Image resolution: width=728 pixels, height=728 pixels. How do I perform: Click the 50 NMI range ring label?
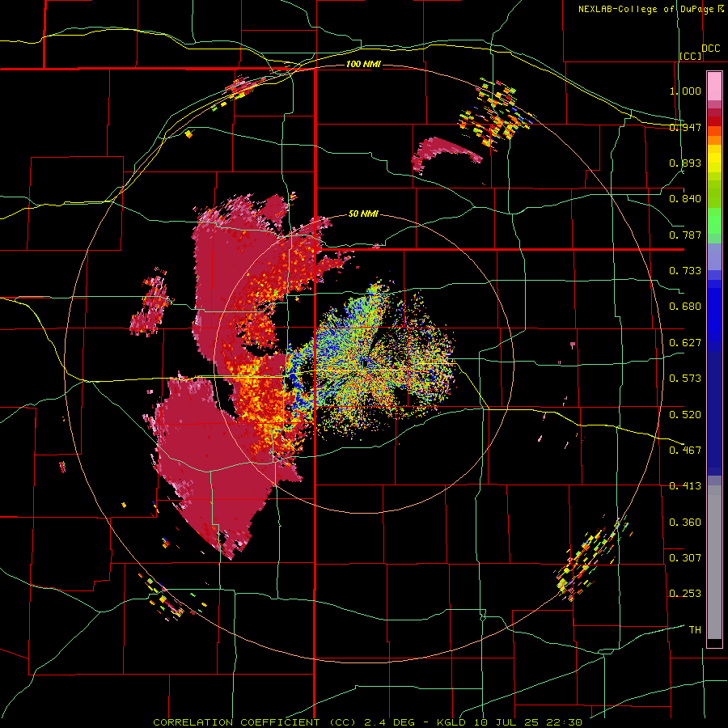pyautogui.click(x=363, y=214)
